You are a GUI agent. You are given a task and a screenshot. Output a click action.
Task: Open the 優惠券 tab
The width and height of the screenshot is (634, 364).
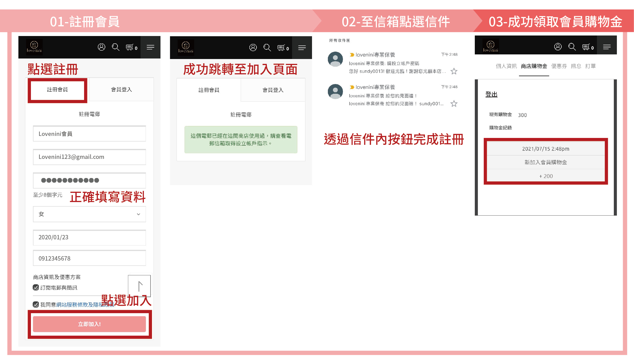(x=559, y=66)
